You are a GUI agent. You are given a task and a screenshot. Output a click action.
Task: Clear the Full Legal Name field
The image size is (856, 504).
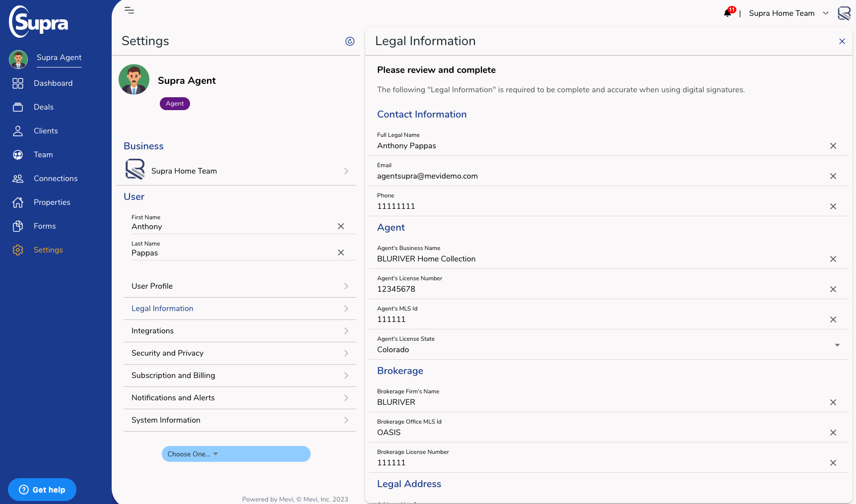(833, 146)
